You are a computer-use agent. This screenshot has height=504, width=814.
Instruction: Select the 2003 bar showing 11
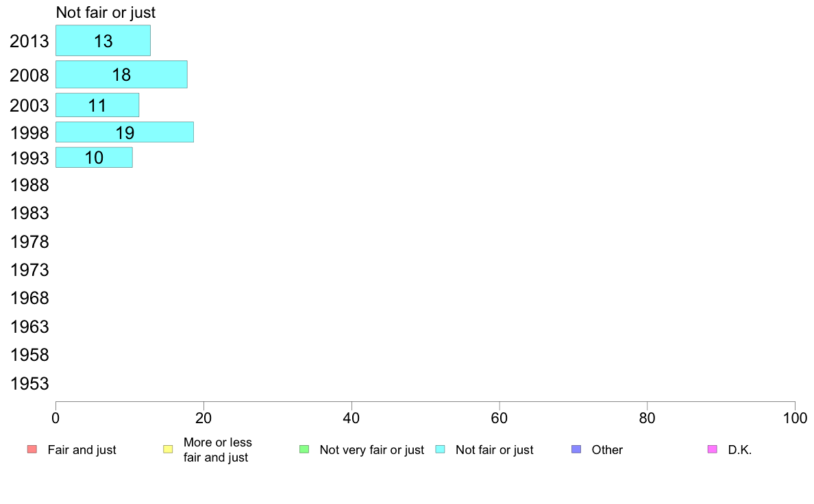click(x=97, y=105)
